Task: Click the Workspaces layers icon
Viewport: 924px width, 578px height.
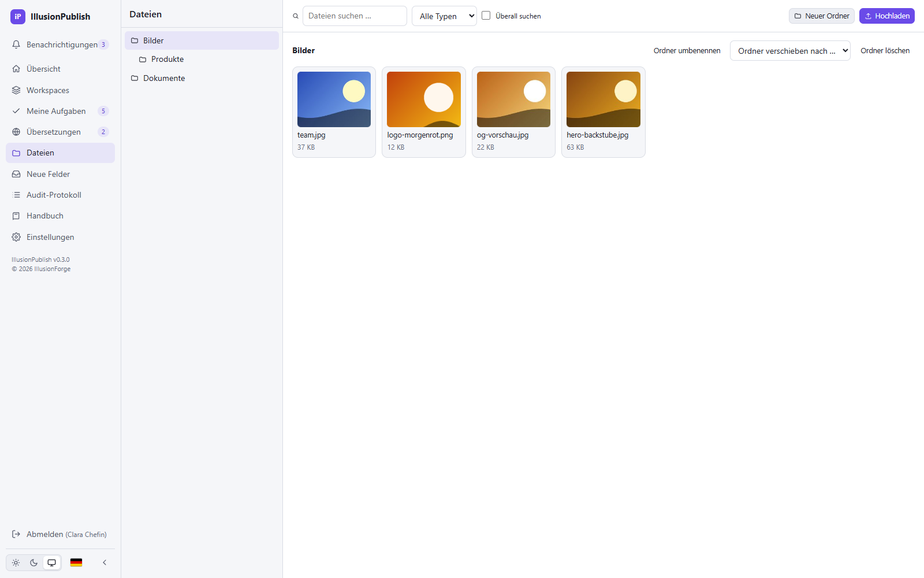Action: click(x=16, y=90)
